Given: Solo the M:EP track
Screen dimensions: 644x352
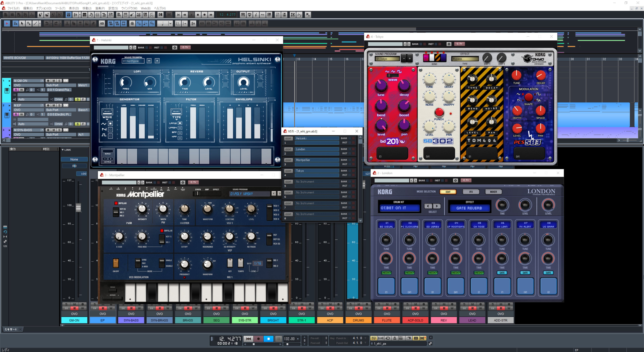Looking at the screenshot, I should click(59, 105).
